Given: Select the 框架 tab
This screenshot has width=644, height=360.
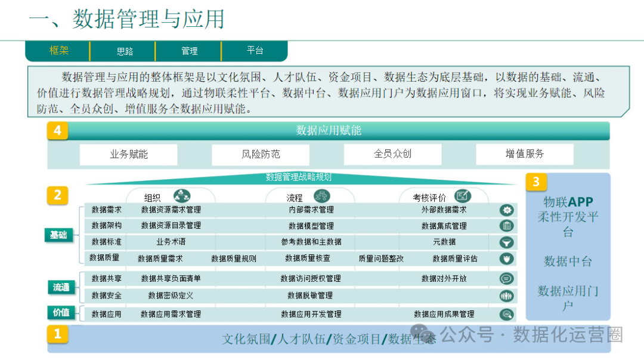Looking at the screenshot, I should point(58,51).
